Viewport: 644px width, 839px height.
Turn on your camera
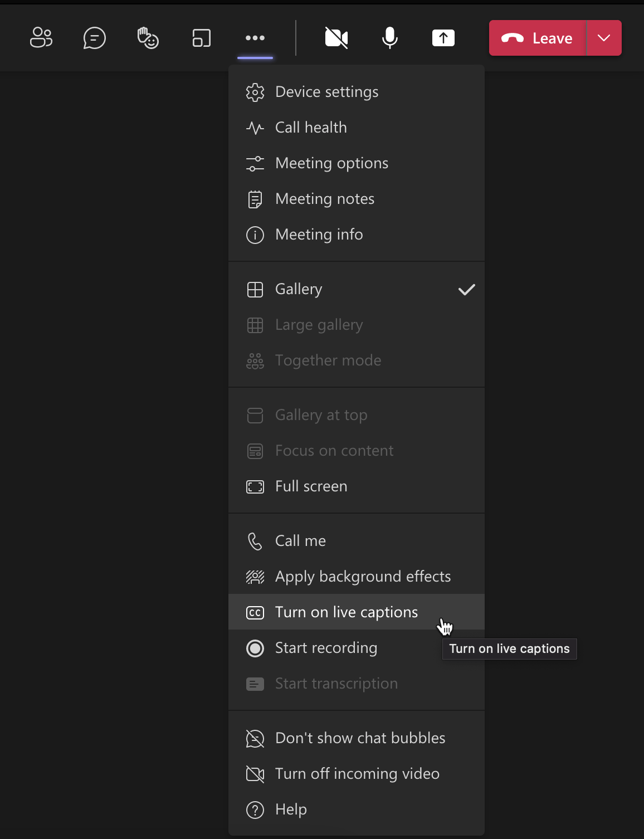tap(336, 38)
